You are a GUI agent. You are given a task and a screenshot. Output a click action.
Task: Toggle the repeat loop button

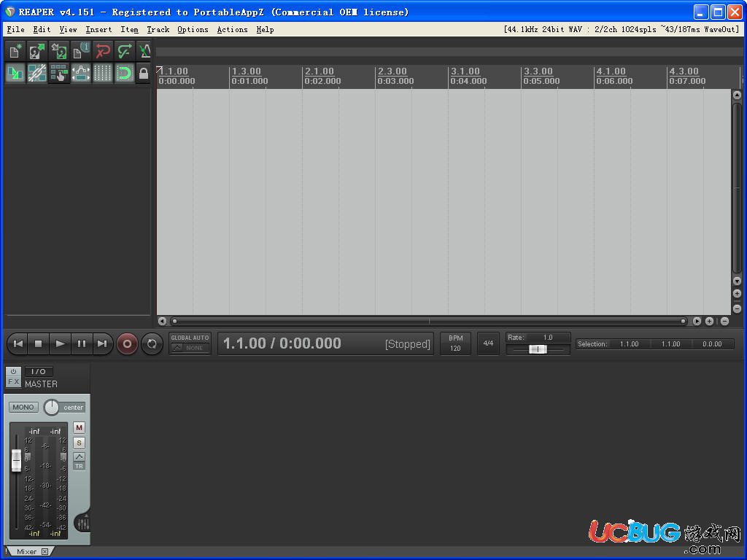[x=152, y=344]
